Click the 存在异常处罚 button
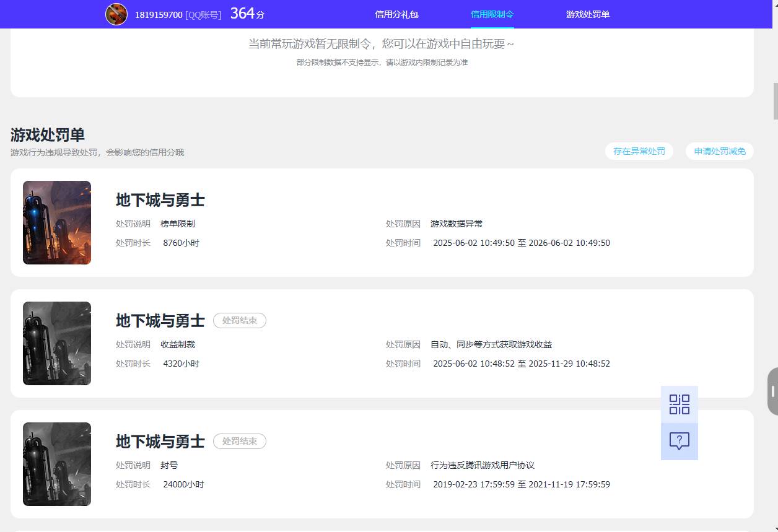Viewport: 778px width, 532px height. pyautogui.click(x=639, y=151)
